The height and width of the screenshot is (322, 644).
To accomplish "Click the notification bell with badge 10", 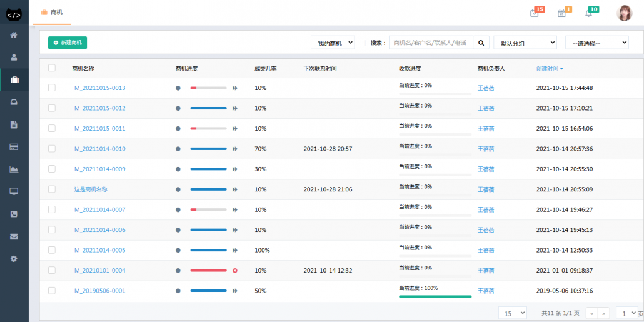I will (588, 13).
